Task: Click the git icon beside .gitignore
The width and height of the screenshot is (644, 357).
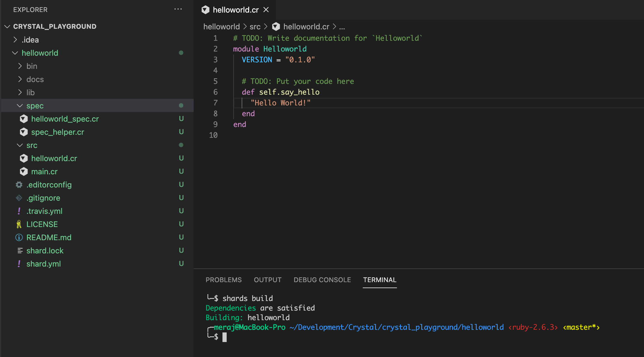Action: coord(19,198)
